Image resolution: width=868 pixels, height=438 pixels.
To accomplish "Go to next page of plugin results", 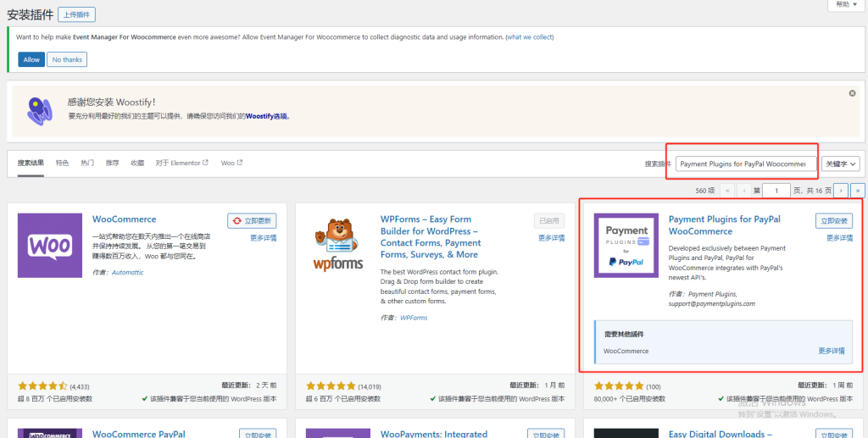I will (840, 191).
